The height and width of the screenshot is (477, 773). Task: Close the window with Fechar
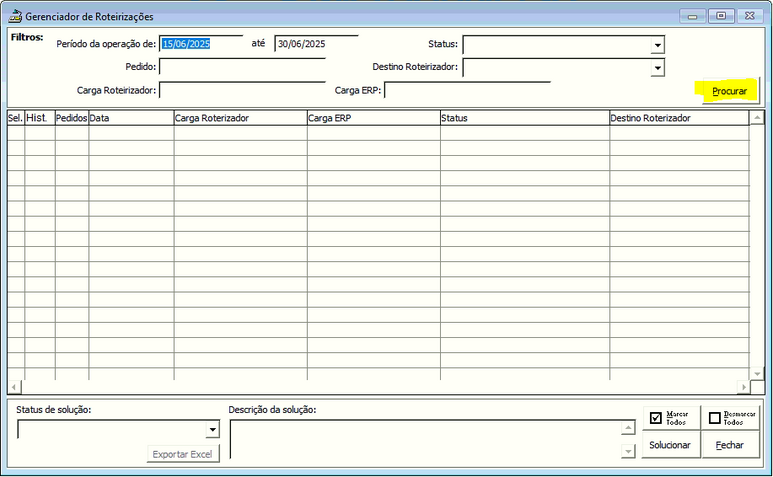point(731,445)
